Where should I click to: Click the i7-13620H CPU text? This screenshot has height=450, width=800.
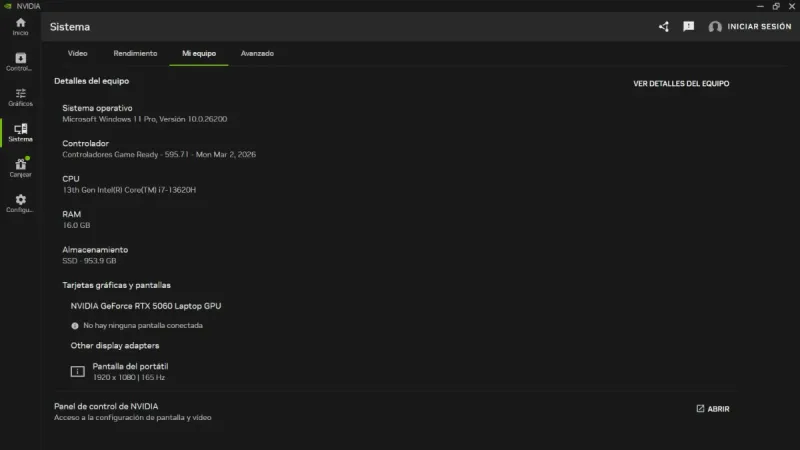(x=129, y=190)
